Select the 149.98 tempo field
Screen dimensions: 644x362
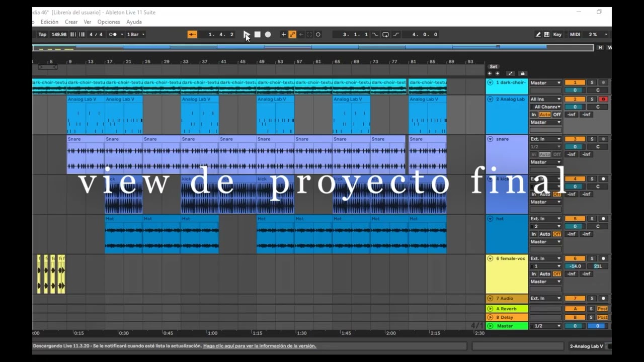pos(59,34)
